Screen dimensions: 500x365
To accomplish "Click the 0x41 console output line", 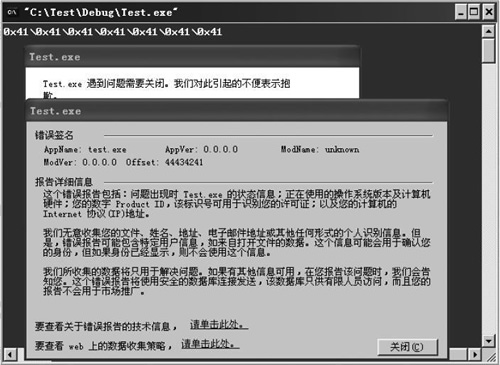I will (x=113, y=32).
